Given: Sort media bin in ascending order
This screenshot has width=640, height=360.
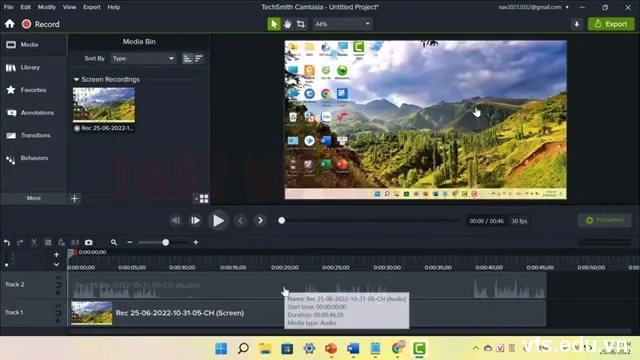Looking at the screenshot, I should pos(187,58).
